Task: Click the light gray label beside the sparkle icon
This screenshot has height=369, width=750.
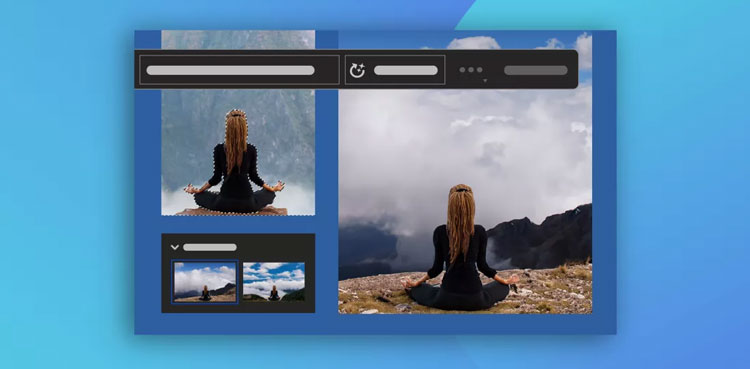Action: click(406, 70)
